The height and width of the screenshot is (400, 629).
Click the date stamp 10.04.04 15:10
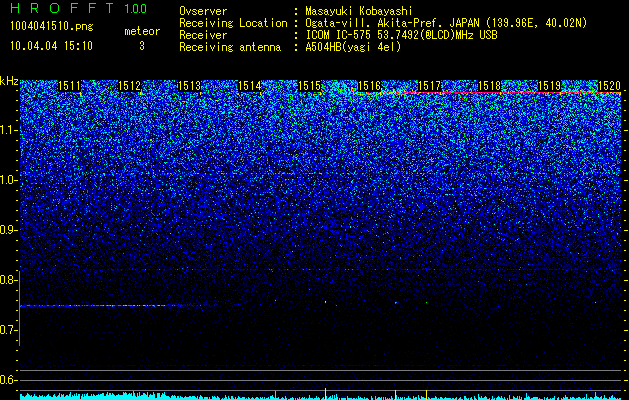(51, 46)
